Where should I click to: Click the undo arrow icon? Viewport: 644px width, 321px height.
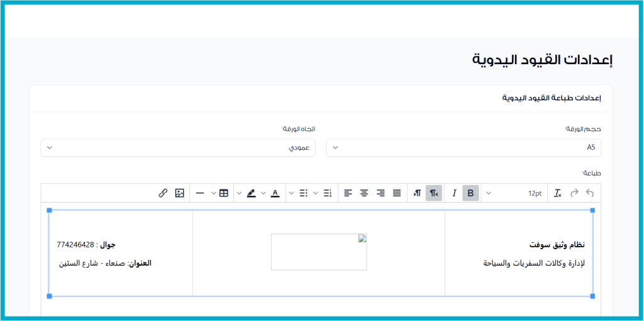(590, 193)
